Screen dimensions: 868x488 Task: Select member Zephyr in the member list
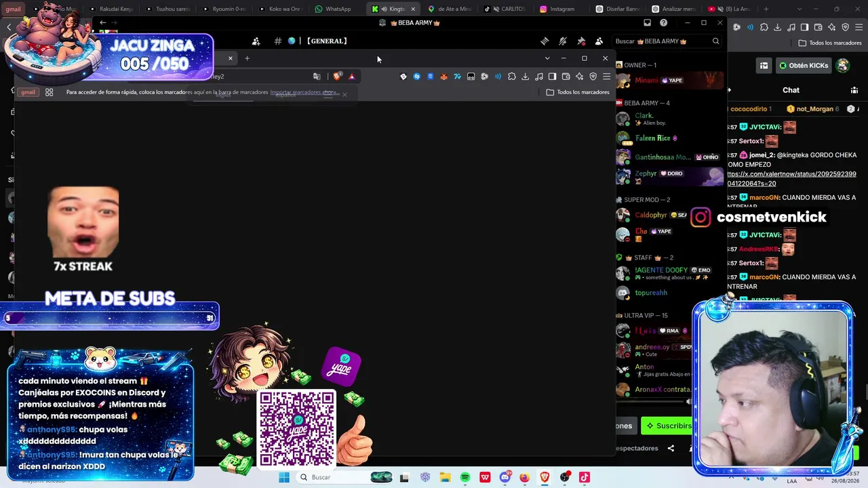(669, 176)
